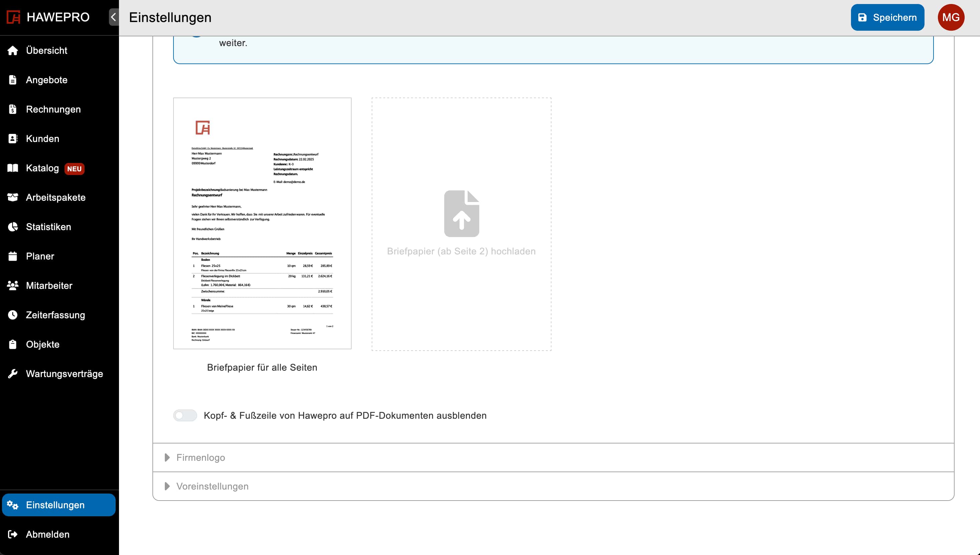Click the Briefpapier für alle Seiten preview
980x555 pixels.
coord(262,223)
